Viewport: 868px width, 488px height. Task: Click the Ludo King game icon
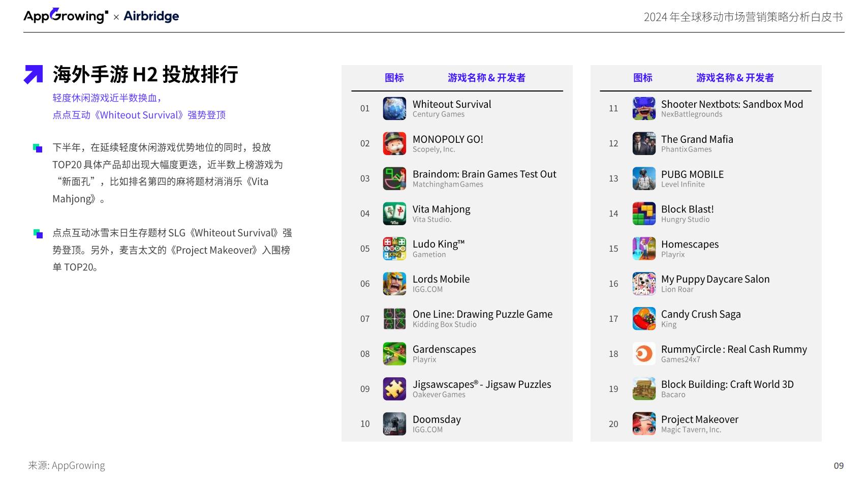pyautogui.click(x=394, y=249)
